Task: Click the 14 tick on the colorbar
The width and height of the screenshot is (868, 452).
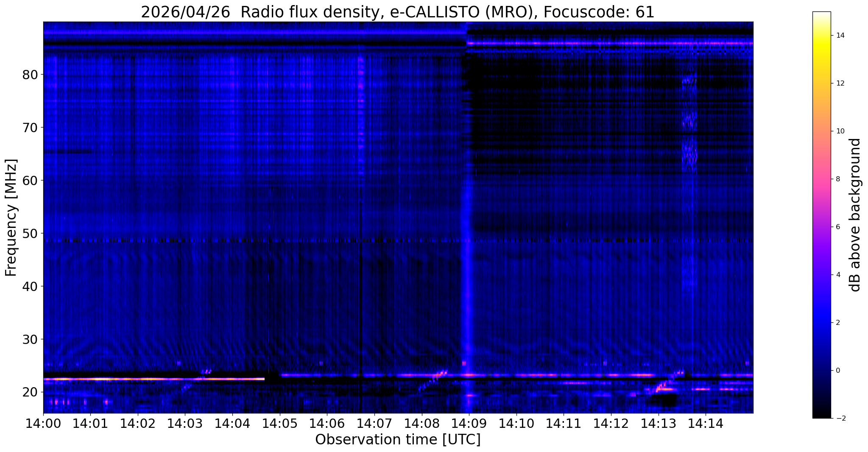Action: click(838, 36)
